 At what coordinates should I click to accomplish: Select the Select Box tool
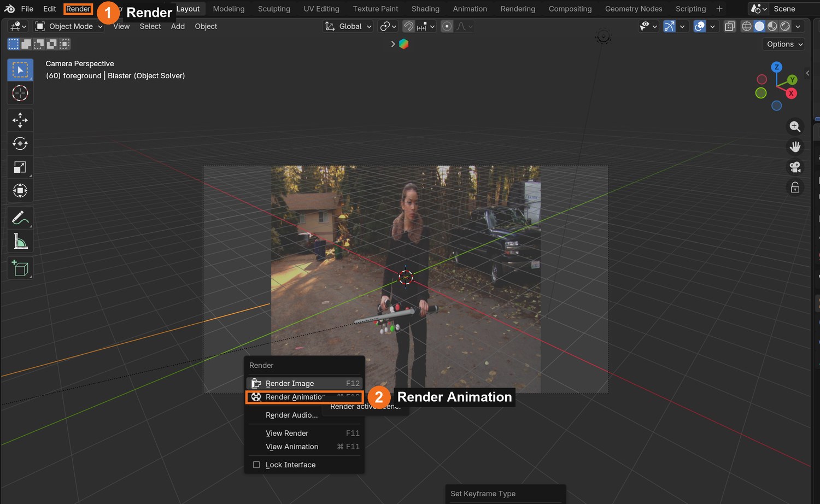click(x=20, y=70)
